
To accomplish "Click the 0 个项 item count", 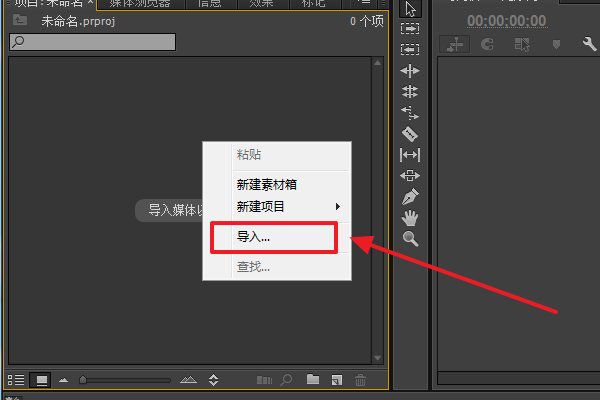I will pos(367,21).
